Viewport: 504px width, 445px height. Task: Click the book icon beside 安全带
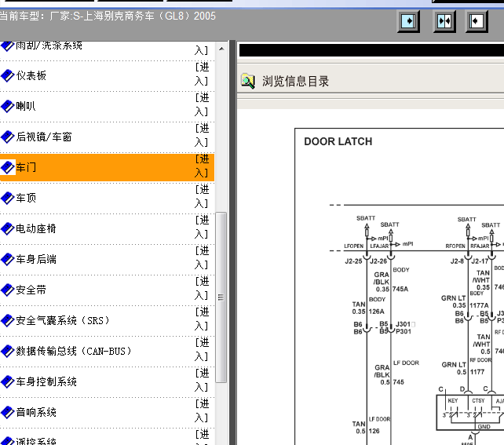(x=8, y=290)
